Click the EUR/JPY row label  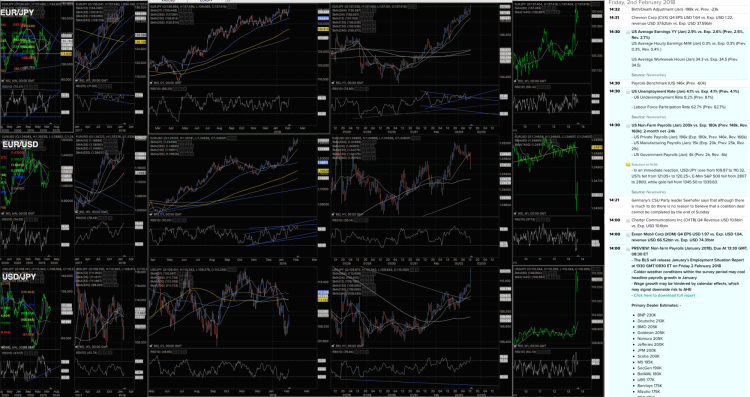[17, 12]
